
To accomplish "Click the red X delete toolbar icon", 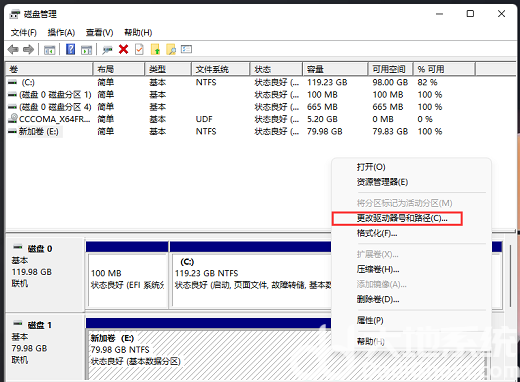I will pos(123,49).
